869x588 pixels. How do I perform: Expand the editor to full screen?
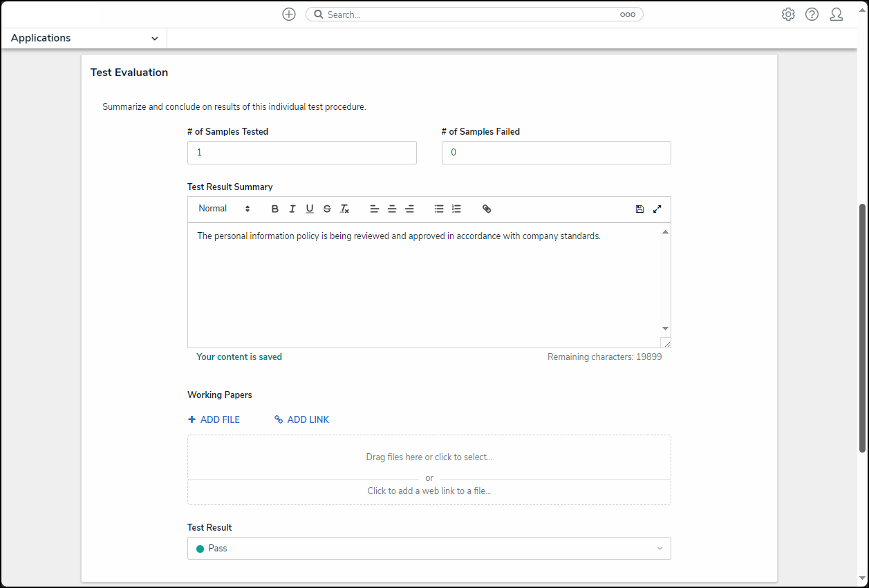point(657,209)
